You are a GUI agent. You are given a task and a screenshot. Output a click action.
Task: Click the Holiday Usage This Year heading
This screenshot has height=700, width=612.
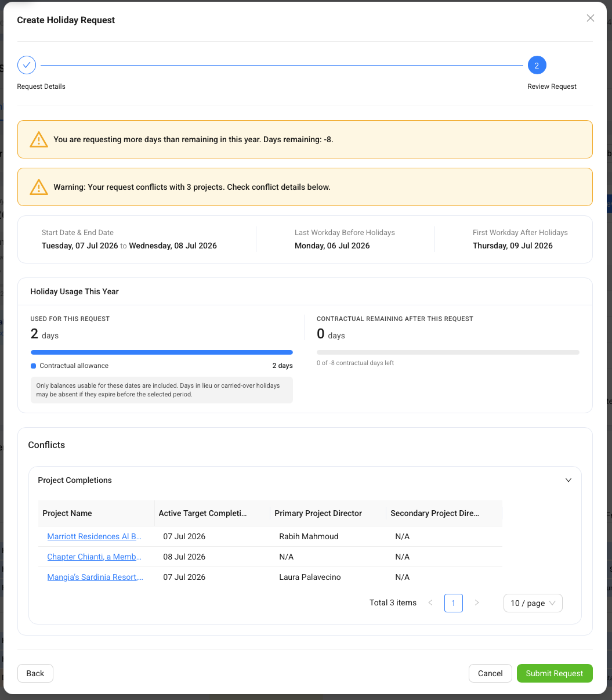point(74,291)
